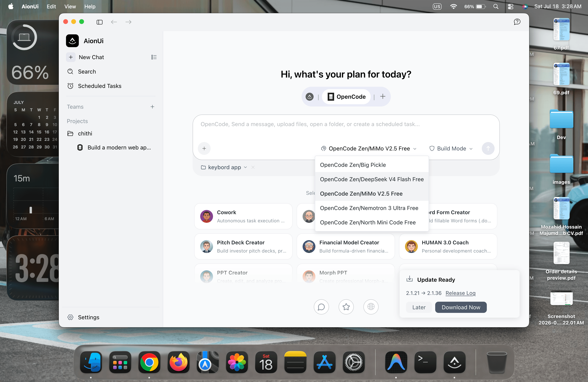Select the globe icon below assistants

371,307
